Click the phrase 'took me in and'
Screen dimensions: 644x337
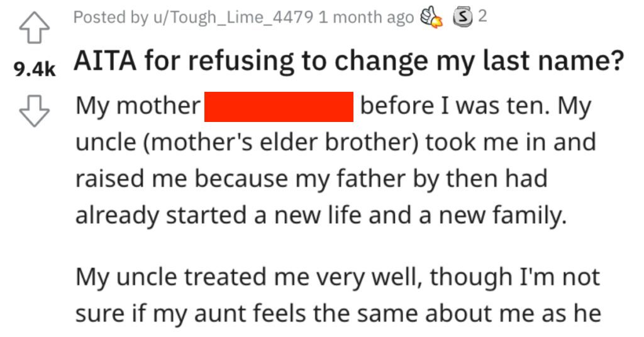click(511, 142)
